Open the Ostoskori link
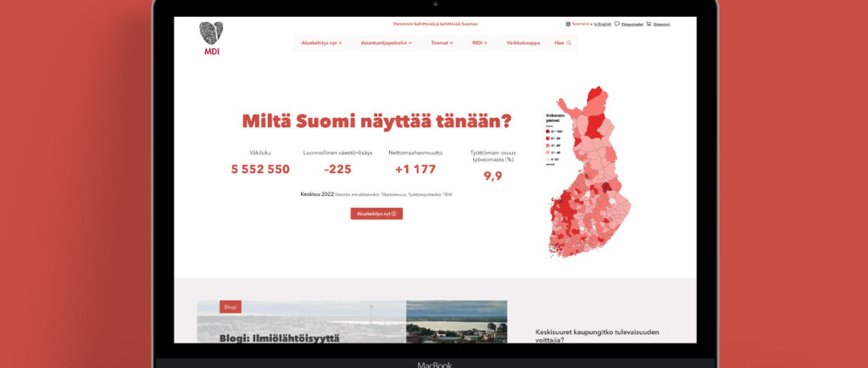 pyautogui.click(x=662, y=24)
